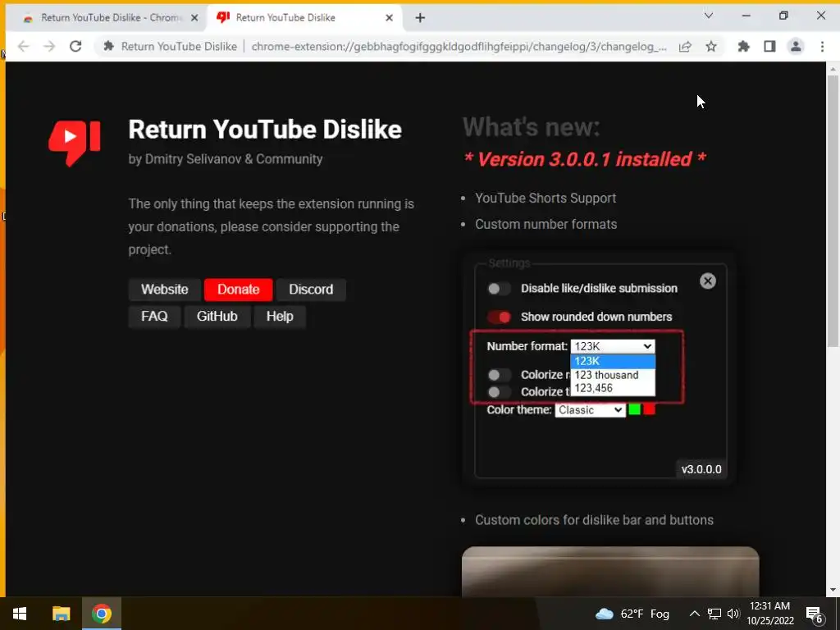The width and height of the screenshot is (840, 630).
Task: Toggle the second Colorize switch above Color theme
Action: click(499, 392)
